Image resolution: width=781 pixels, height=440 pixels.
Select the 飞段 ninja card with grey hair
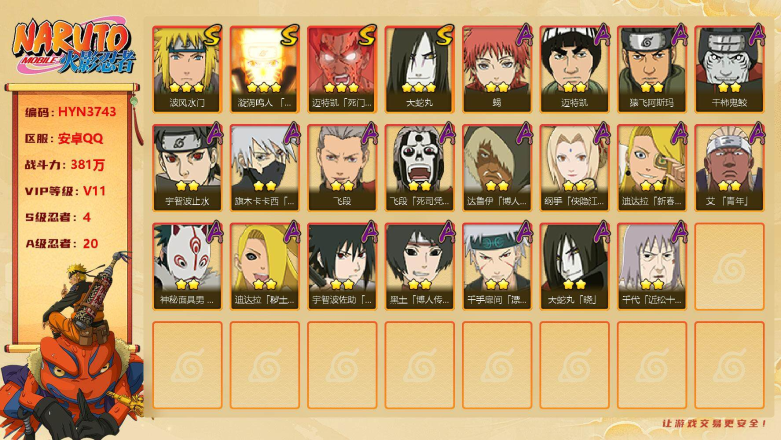(342, 168)
